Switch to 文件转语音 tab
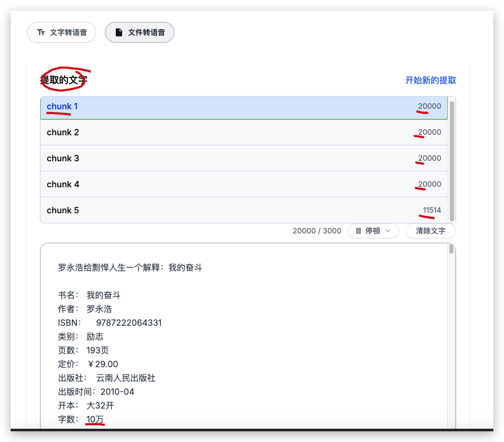Image resolution: width=504 pixels, height=442 pixels. (x=140, y=32)
